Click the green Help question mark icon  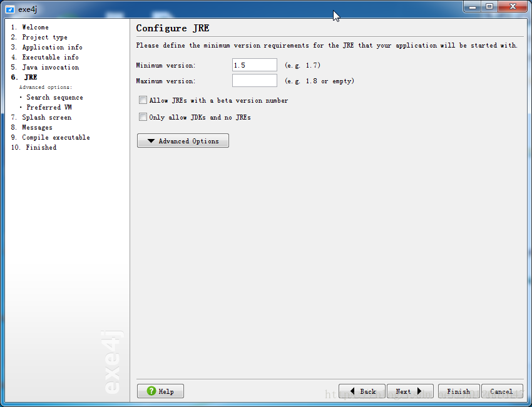[151, 391]
